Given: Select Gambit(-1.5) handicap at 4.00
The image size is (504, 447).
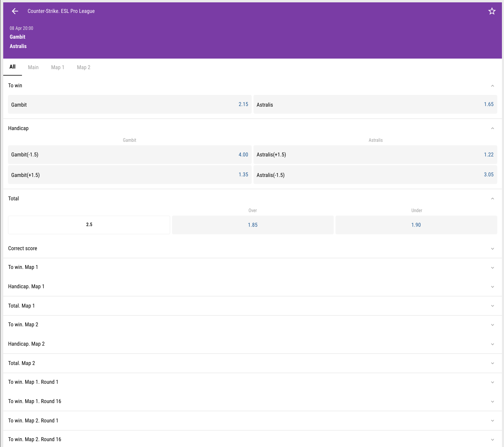Looking at the screenshot, I should coord(130,155).
